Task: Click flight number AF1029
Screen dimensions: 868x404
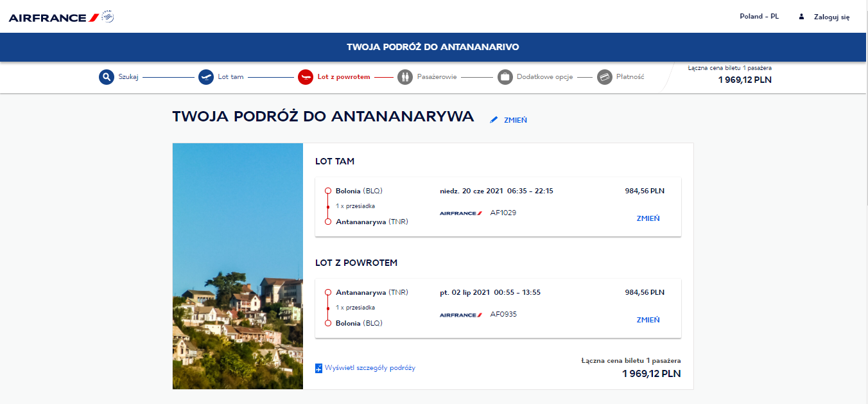Action: (503, 213)
